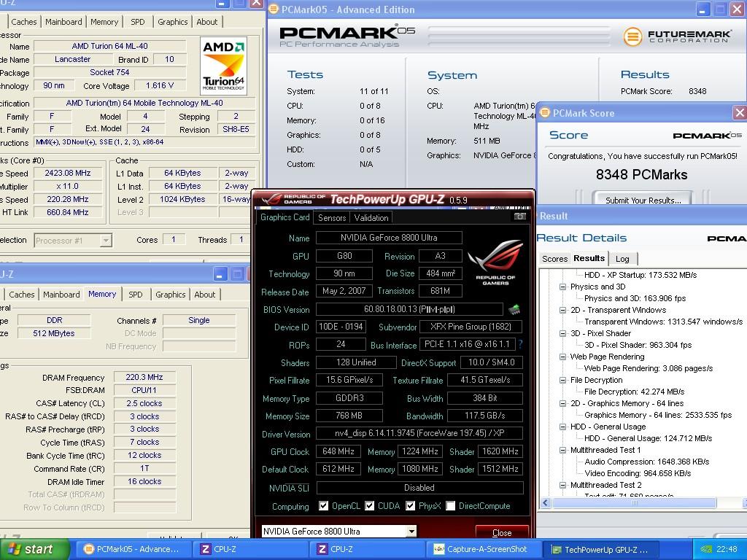
Task: Click the BIOS save chip icon in GPU-Z
Action: pyautogui.click(x=514, y=309)
